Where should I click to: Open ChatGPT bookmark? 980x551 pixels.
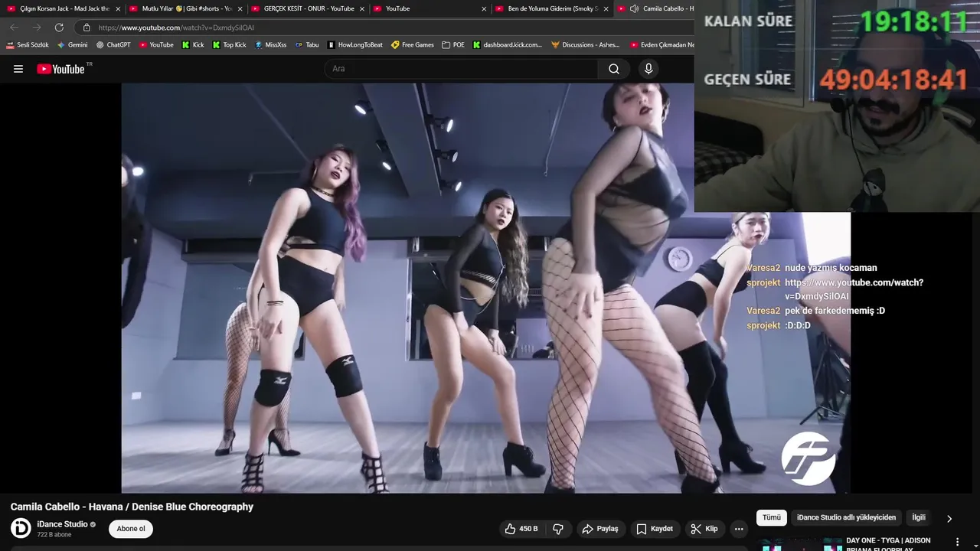(113, 45)
